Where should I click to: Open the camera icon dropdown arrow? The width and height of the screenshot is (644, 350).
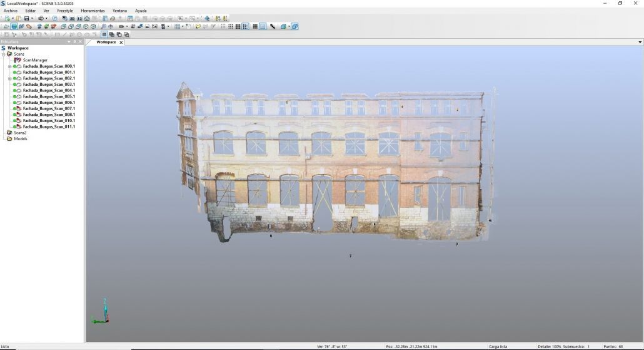click(127, 26)
